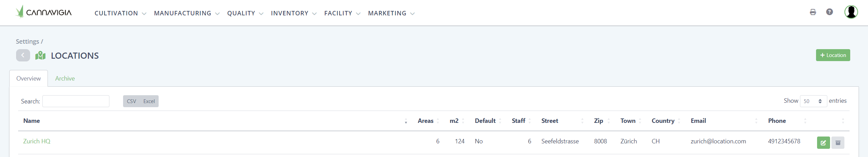Open the Inventory menu
The height and width of the screenshot is (157, 868).
(x=293, y=13)
